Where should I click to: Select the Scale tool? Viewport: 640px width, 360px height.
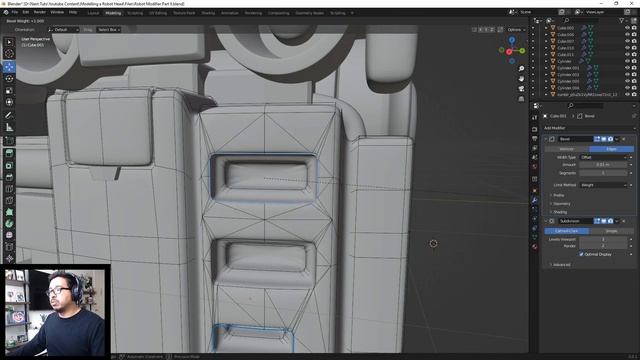9,90
